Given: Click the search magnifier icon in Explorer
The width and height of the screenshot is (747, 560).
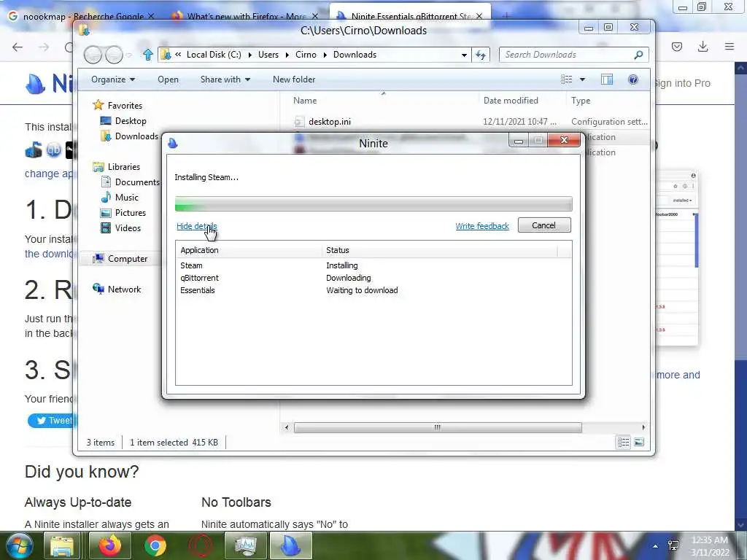Looking at the screenshot, I should (639, 55).
